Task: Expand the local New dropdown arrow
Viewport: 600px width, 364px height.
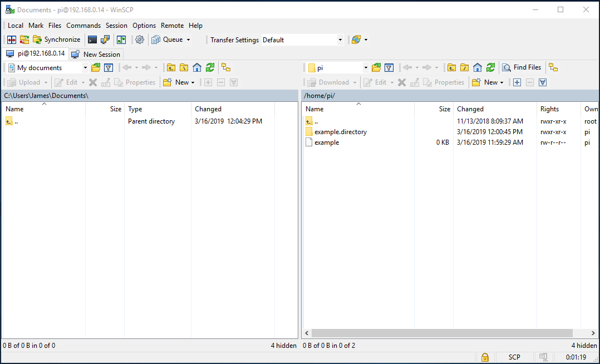Action: [193, 83]
